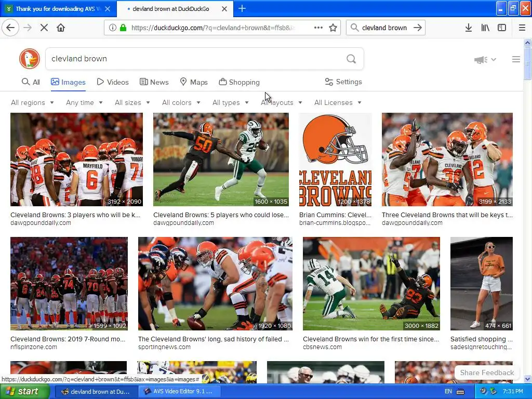Click the EN language indicator in system tray
The width and height of the screenshot is (532, 399).
(448, 392)
